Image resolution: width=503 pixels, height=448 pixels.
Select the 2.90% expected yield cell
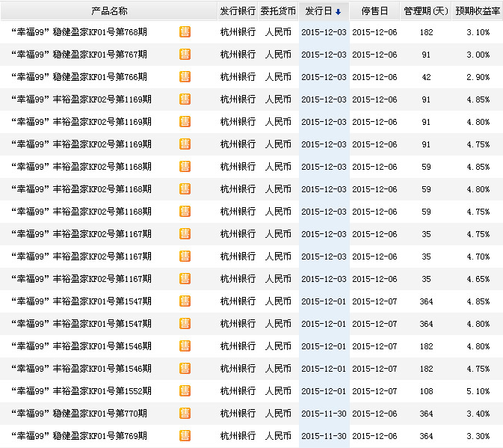(478, 77)
